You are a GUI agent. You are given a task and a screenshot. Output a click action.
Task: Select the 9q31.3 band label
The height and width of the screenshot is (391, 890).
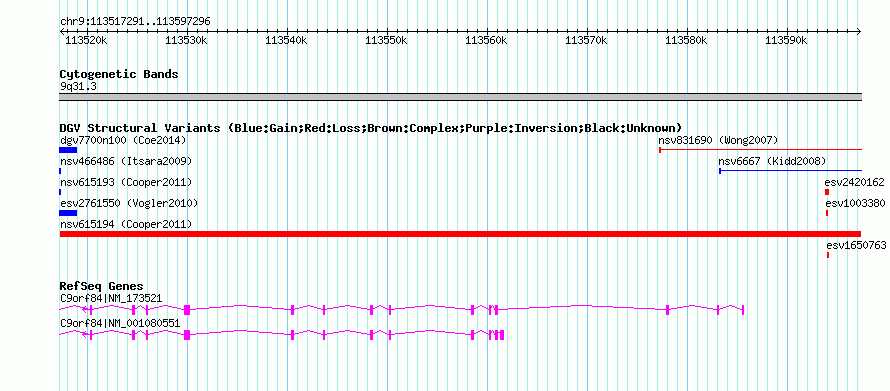tap(78, 86)
